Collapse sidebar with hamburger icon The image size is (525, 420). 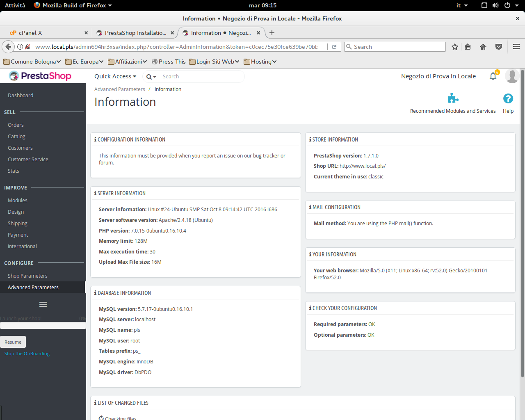(43, 304)
